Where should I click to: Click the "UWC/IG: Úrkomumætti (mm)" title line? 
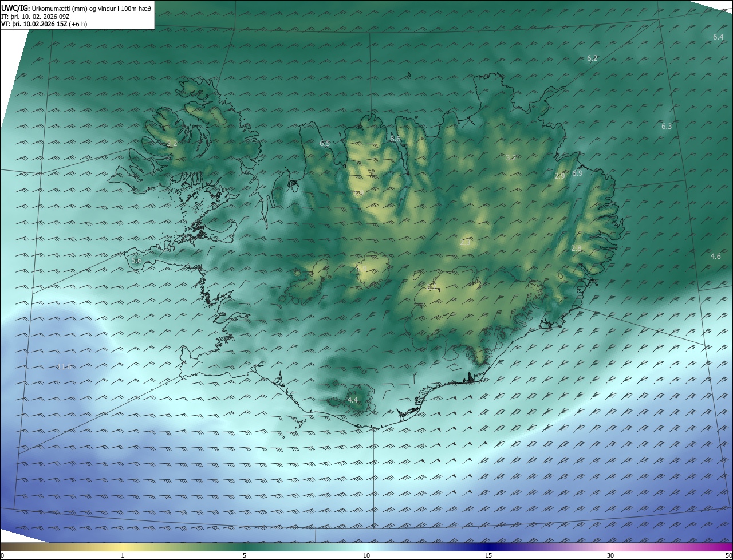click(76, 8)
